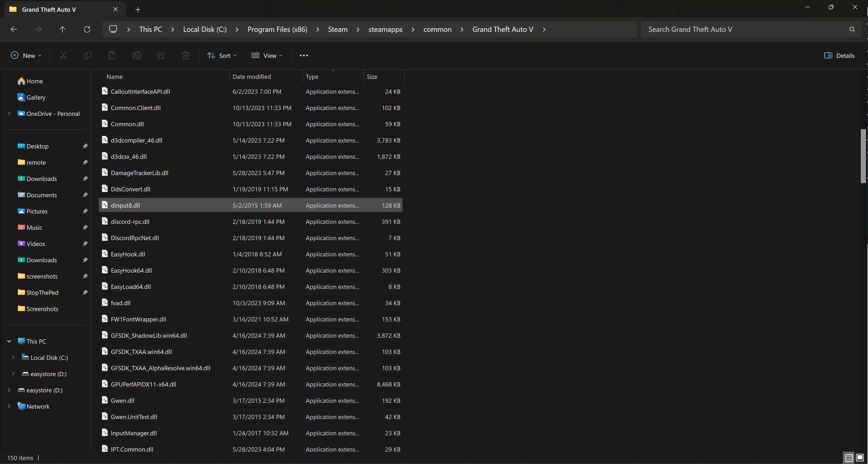Viewport: 868px width, 464px height.
Task: Collapse the This PC tree node
Action: click(9, 341)
